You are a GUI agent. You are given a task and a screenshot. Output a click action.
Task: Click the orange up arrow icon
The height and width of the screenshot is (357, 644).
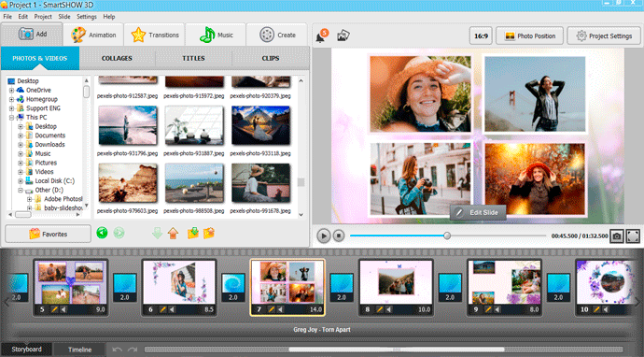(173, 234)
